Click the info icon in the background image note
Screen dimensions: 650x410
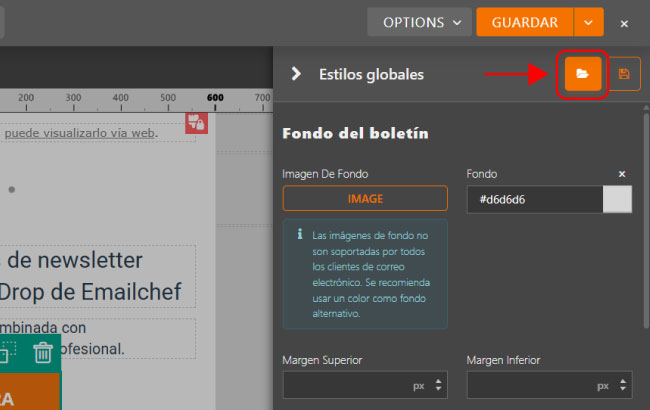[x=301, y=236]
